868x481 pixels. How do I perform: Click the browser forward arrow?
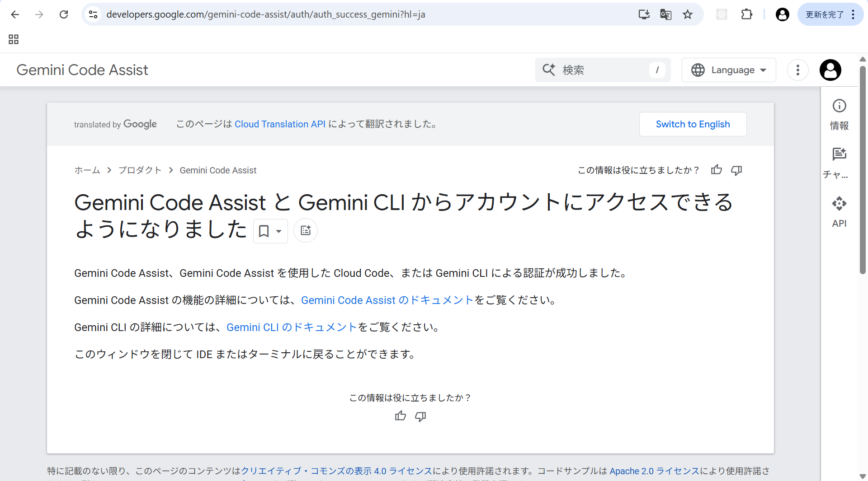coord(39,14)
